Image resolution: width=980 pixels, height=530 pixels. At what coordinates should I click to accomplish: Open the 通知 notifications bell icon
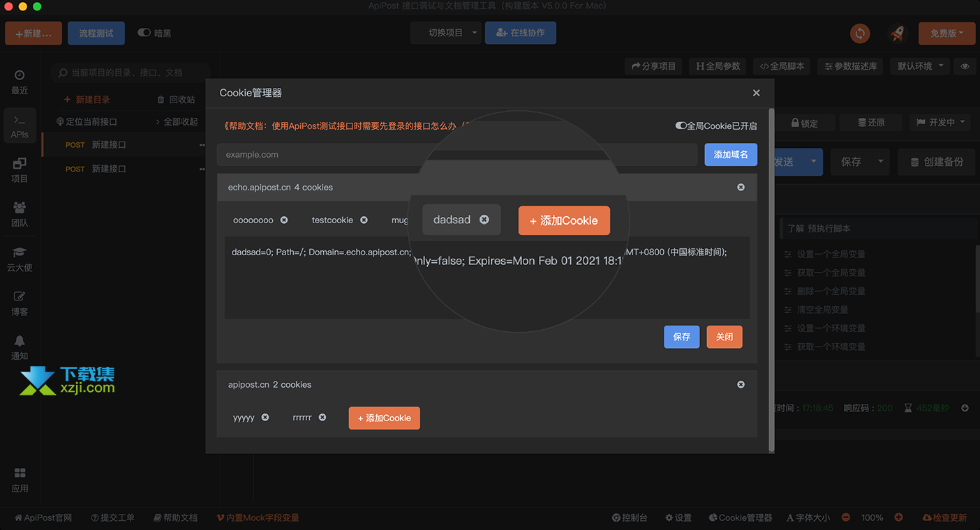20,347
